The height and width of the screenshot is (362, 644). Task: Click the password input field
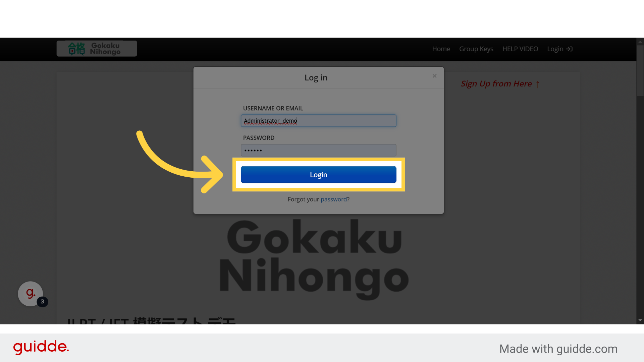[x=318, y=150]
